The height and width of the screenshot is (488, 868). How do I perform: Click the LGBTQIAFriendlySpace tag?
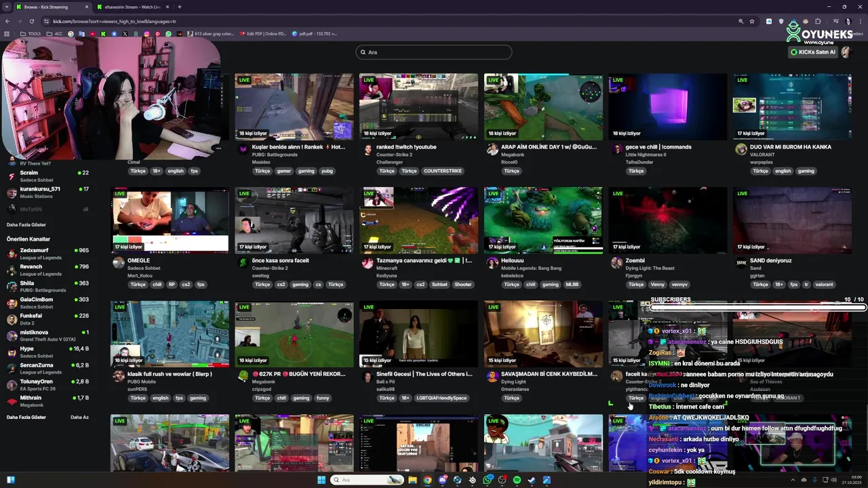pyautogui.click(x=441, y=398)
